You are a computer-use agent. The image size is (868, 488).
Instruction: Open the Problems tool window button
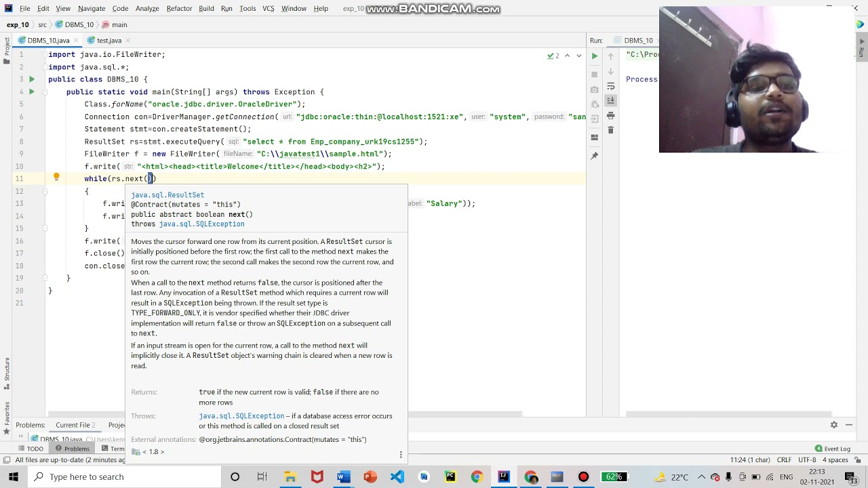point(73,449)
